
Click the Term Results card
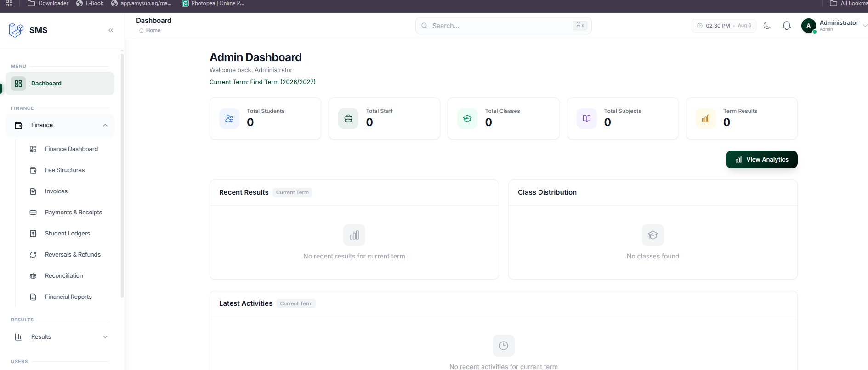(x=742, y=118)
